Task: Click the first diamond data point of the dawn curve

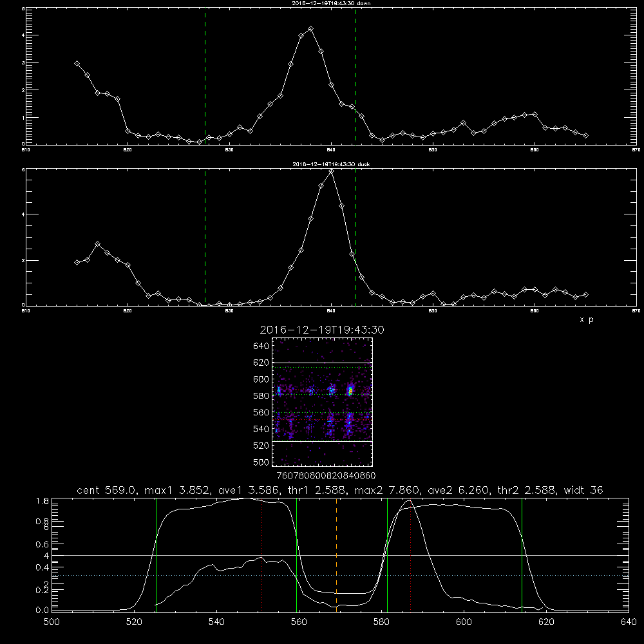Action: tap(77, 64)
